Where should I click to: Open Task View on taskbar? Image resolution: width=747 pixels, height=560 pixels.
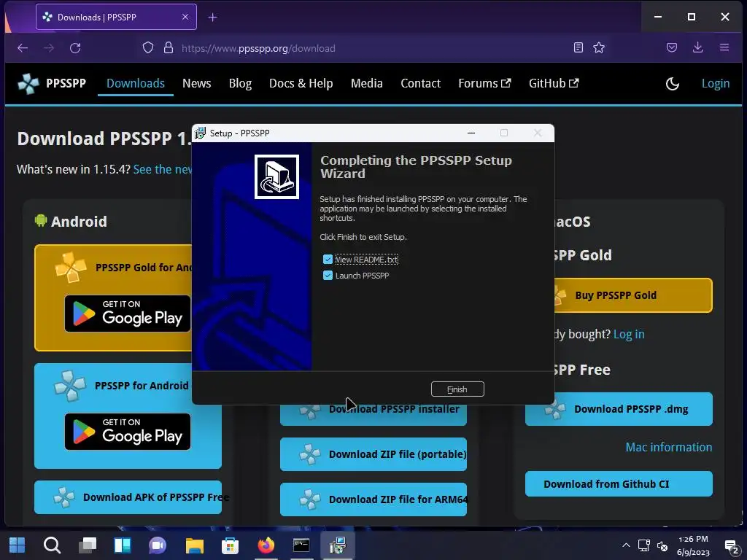(x=88, y=545)
